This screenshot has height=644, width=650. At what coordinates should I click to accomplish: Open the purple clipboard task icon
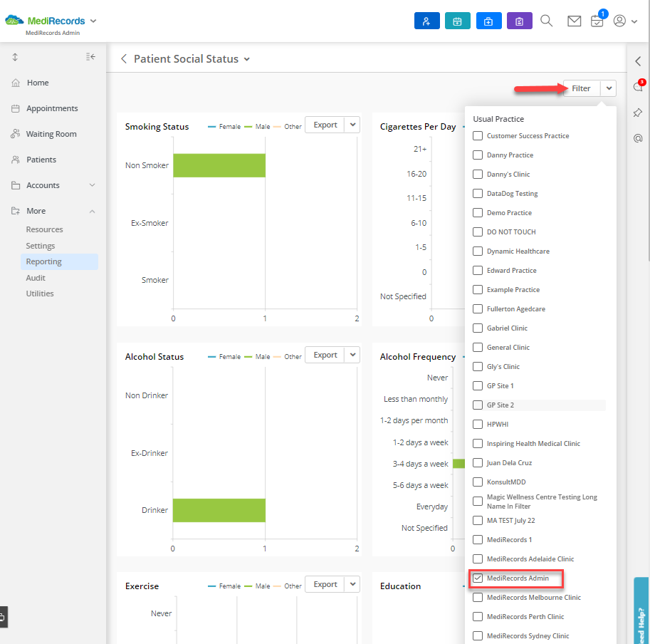coord(520,21)
